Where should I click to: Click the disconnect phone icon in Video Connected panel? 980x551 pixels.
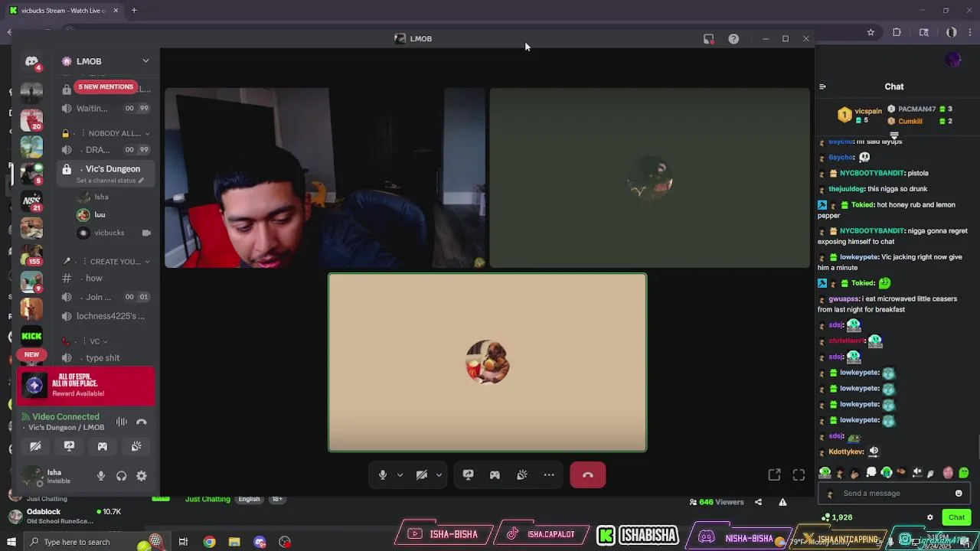142,422
